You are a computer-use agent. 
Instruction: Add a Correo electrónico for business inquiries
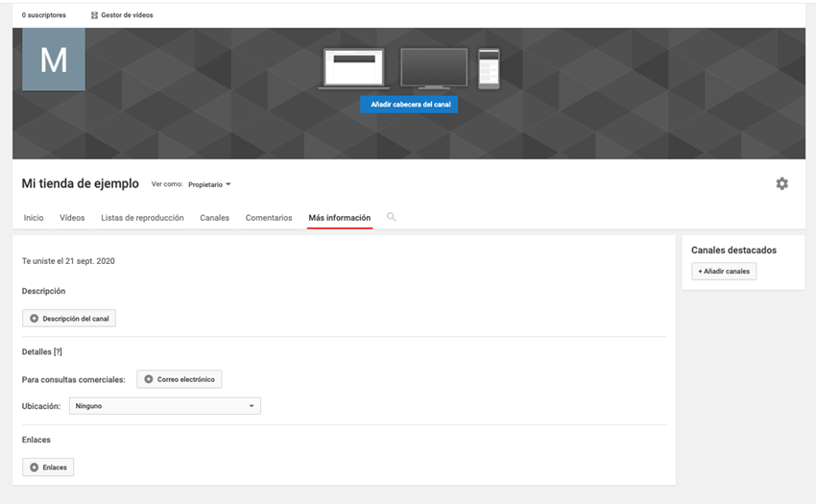(179, 379)
